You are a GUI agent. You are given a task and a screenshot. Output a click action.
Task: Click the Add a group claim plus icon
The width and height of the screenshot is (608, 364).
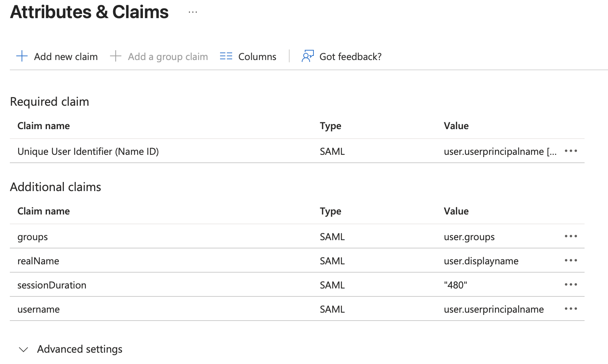116,56
